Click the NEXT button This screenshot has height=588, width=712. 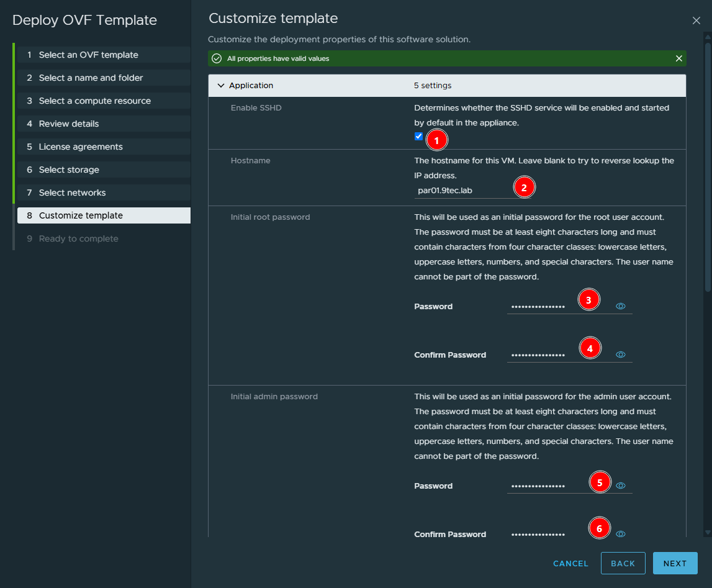[x=675, y=564]
